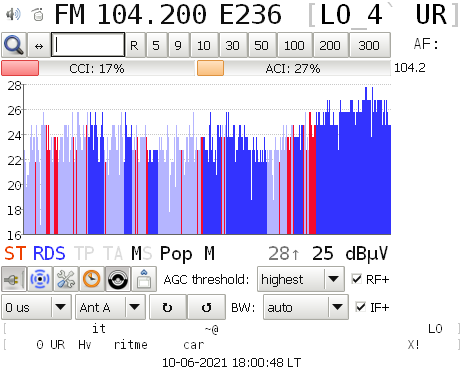This screenshot has width=463, height=371.
Task: Click the speaker volume icon
Action: click(14, 14)
